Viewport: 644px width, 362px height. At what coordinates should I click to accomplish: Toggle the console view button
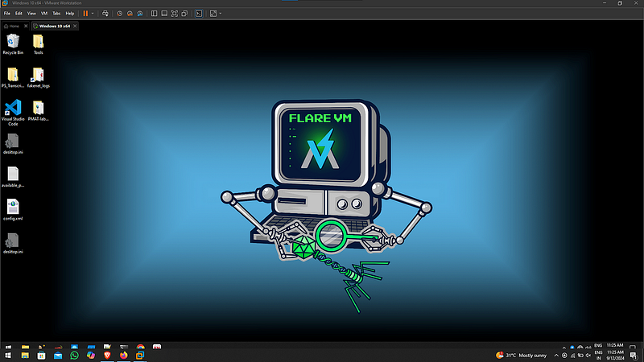pos(199,14)
